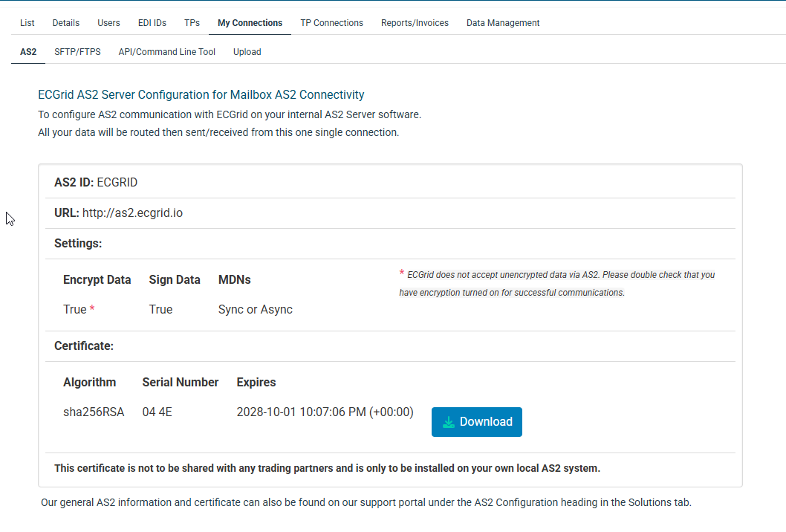Image resolution: width=786 pixels, height=532 pixels.
Task: Click the AS2 ID value ECGRID
Action: coord(117,183)
